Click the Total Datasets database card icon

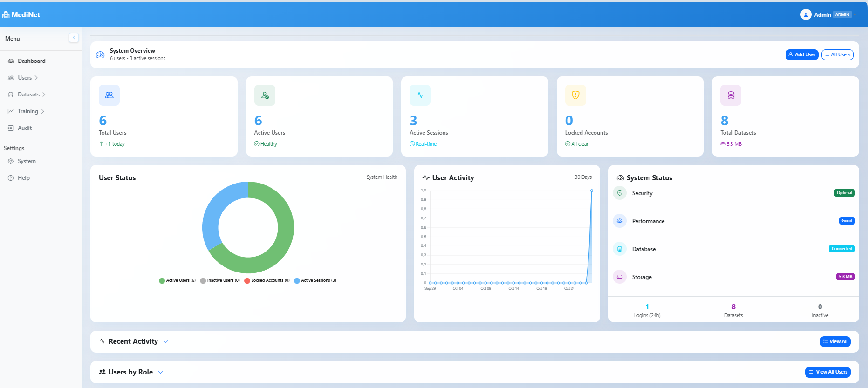(x=731, y=95)
